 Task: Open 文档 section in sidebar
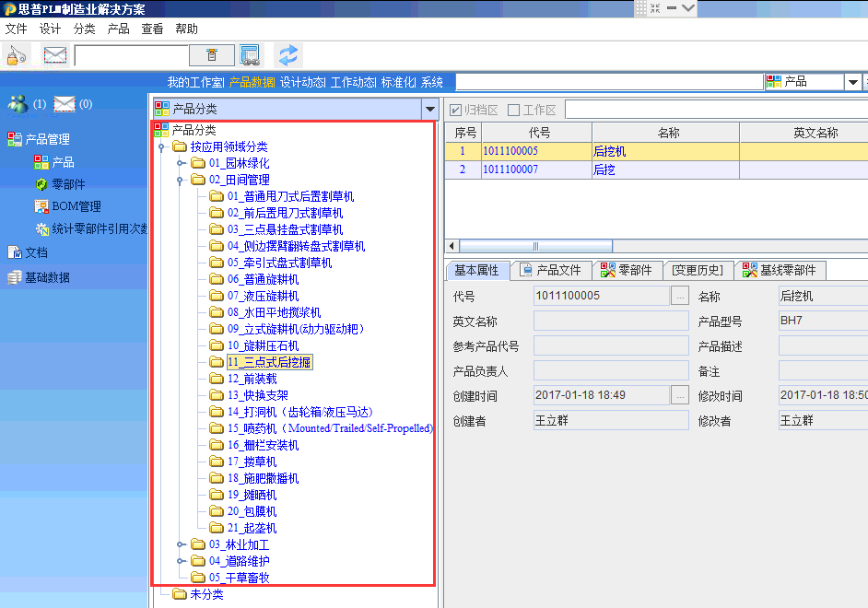coord(28,252)
